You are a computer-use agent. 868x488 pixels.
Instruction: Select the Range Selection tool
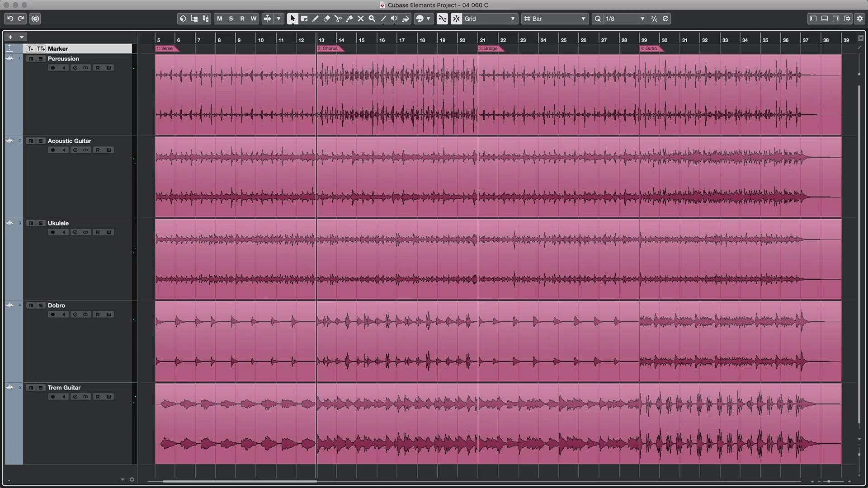[304, 19]
